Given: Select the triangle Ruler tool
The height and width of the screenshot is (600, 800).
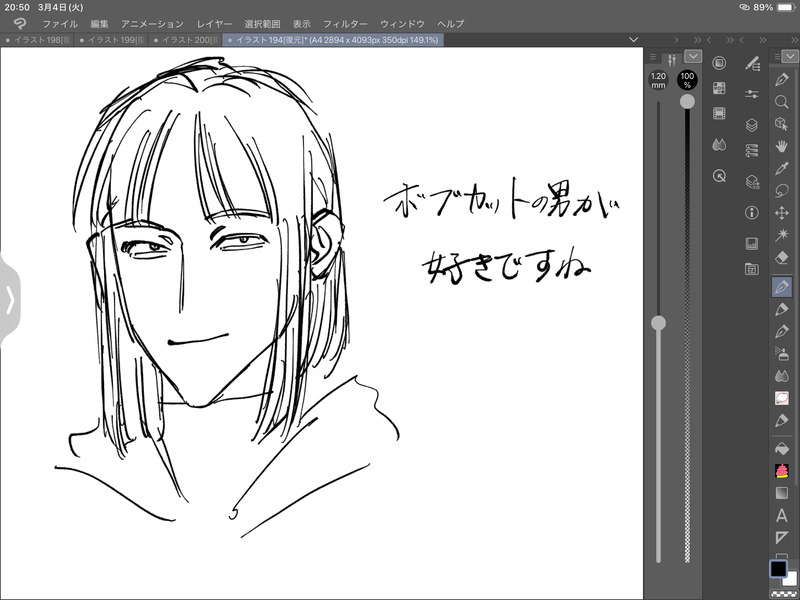Looking at the screenshot, I should click(782, 537).
